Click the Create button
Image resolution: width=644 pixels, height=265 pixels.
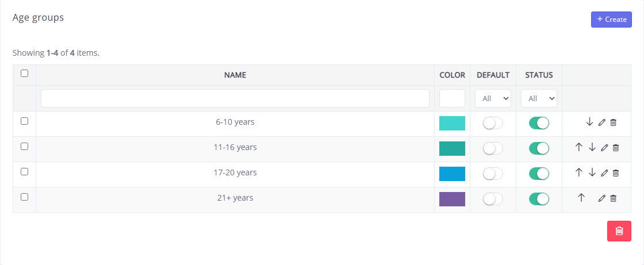click(611, 20)
